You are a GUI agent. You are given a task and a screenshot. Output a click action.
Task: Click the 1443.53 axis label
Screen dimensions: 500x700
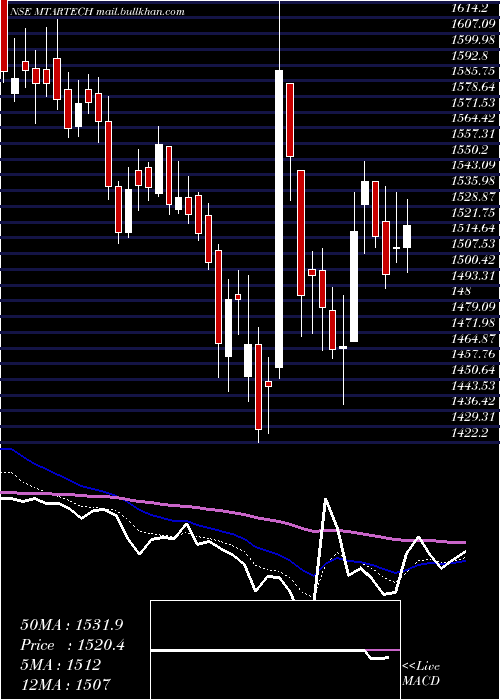[473, 386]
